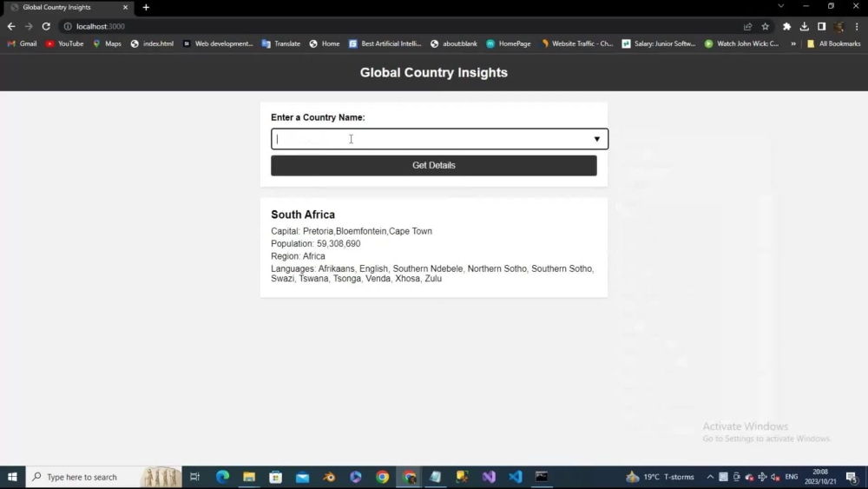The width and height of the screenshot is (868, 489).
Task: Reload the localhost page
Action: (46, 26)
